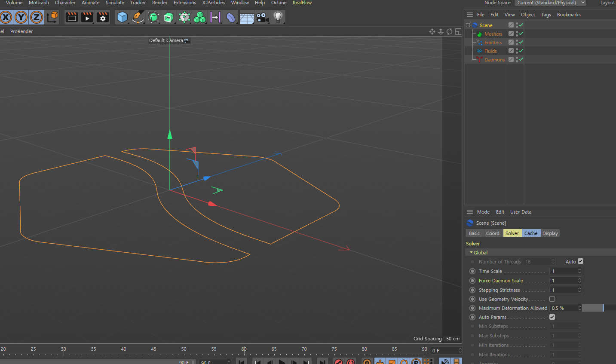The image size is (616, 364).
Task: Click the green cubes Volume icon
Action: click(x=200, y=17)
